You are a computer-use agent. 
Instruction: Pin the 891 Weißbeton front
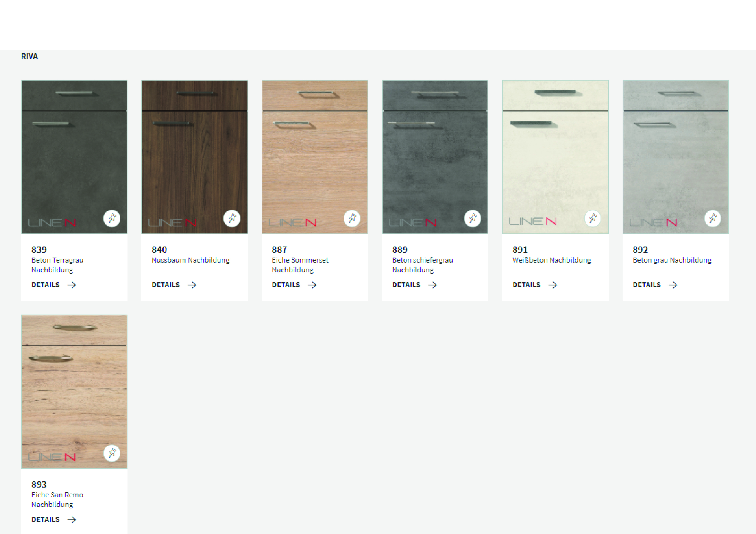point(593,219)
